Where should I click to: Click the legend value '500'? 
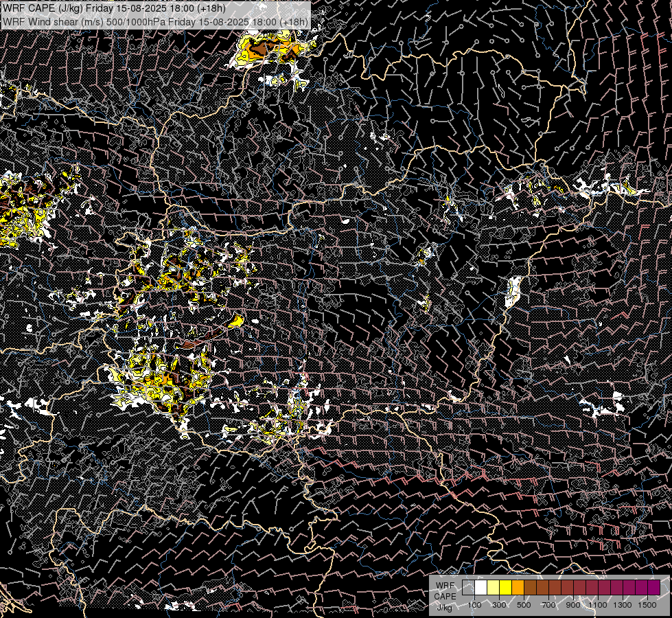524,605
